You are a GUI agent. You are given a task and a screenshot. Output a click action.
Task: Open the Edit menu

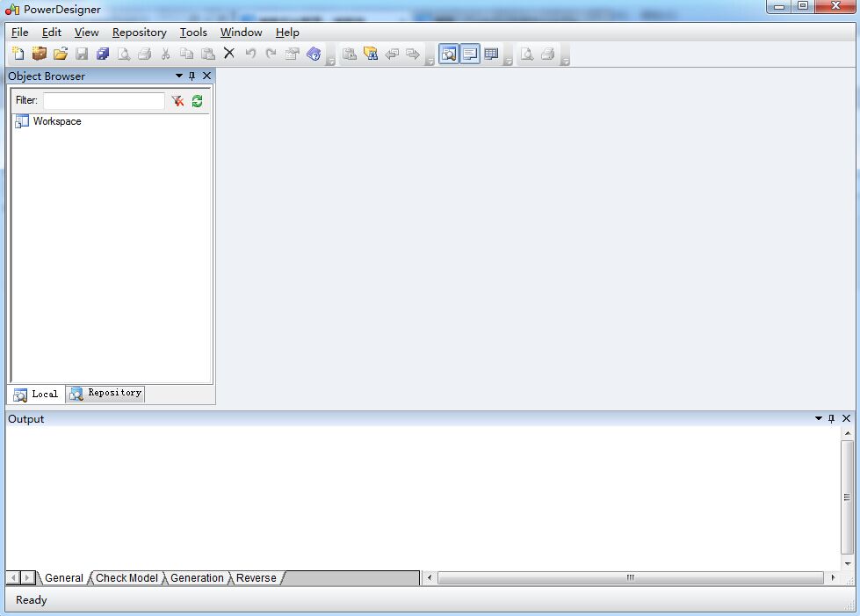(x=52, y=33)
